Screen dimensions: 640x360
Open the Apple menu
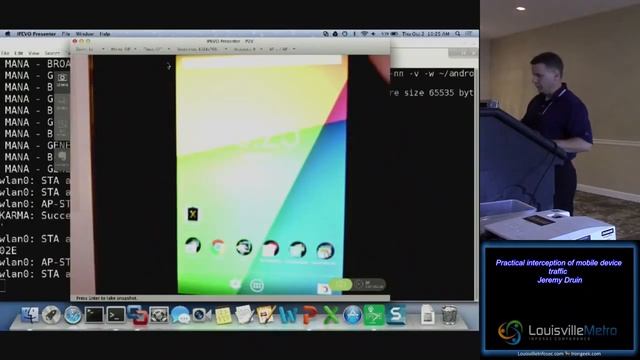pos(7,34)
